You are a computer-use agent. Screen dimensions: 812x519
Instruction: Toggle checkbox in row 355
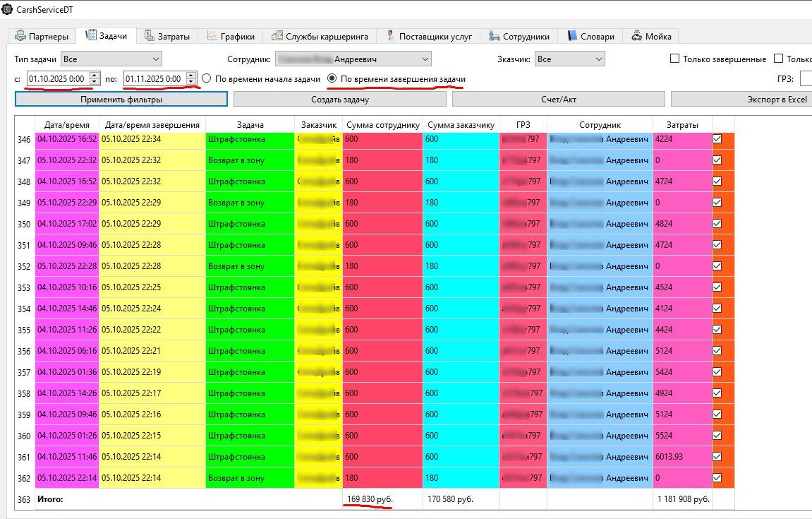(717, 329)
